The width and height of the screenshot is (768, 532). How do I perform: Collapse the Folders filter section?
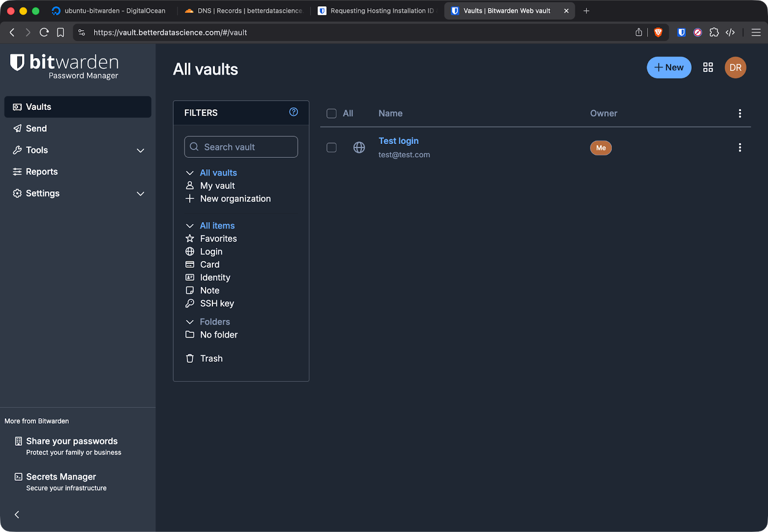coord(190,322)
